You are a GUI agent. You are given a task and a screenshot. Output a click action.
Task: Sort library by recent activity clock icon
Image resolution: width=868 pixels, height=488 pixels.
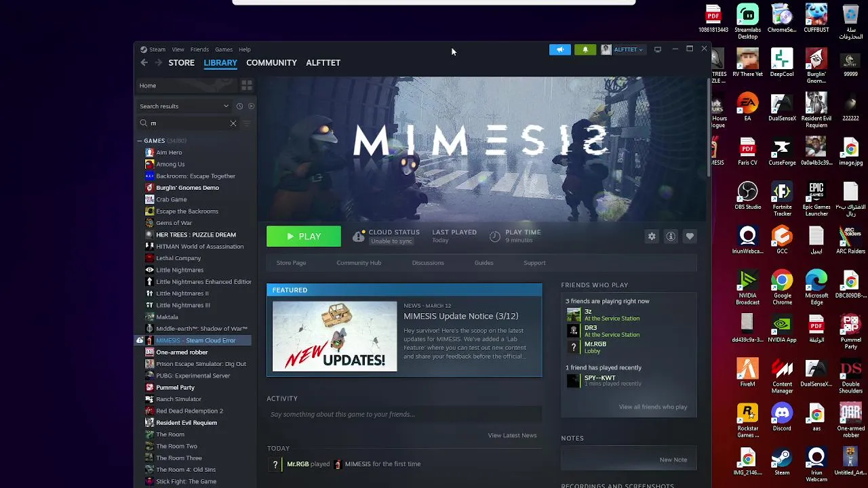tap(239, 106)
